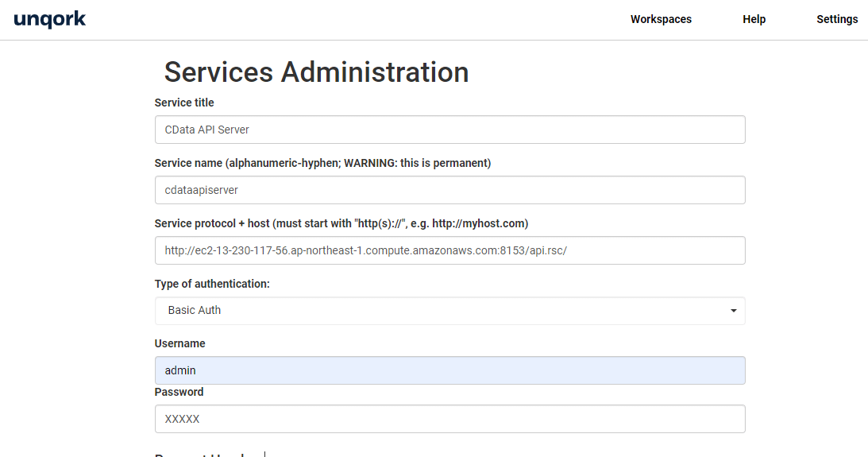This screenshot has height=457, width=868.
Task: Focus the Username field containing admin
Action: [x=450, y=370]
